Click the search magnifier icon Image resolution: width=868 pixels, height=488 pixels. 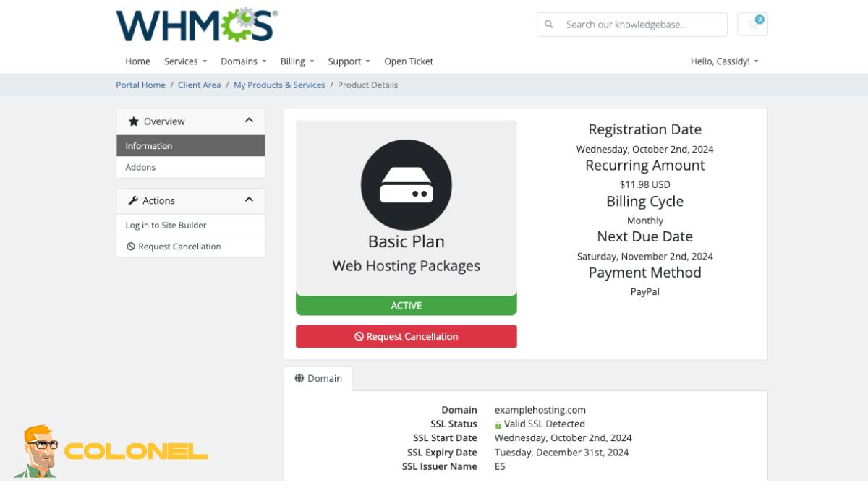[548, 24]
